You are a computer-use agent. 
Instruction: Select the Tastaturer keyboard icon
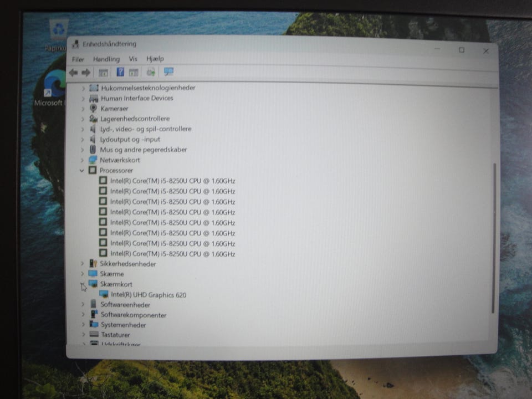tap(94, 334)
